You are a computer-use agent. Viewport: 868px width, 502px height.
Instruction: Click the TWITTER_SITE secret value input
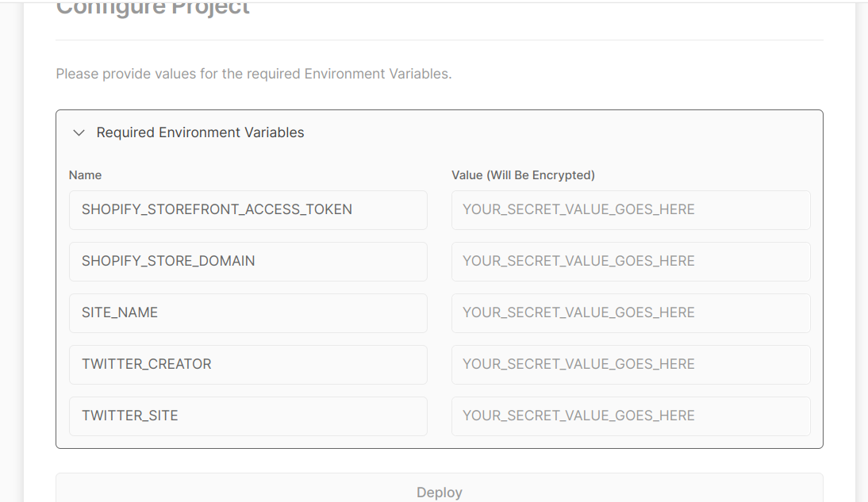coord(631,416)
